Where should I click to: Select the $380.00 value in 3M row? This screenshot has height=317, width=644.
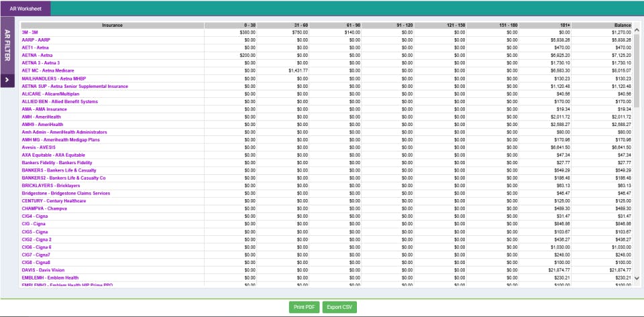coord(248,32)
